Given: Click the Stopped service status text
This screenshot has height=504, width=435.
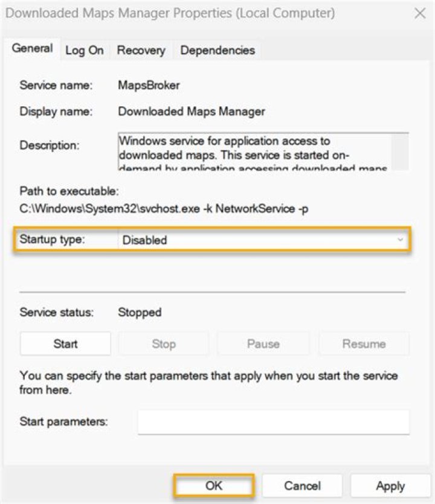Looking at the screenshot, I should pos(140,313).
